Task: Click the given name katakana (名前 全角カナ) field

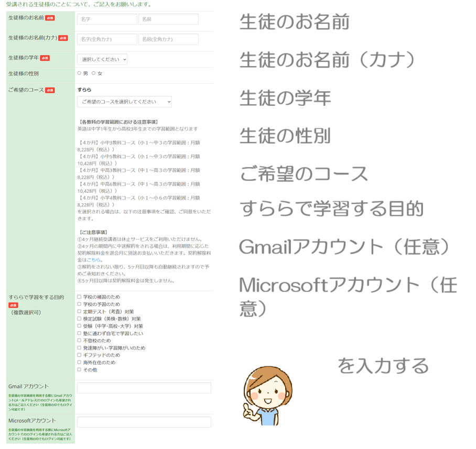Action: (x=168, y=39)
